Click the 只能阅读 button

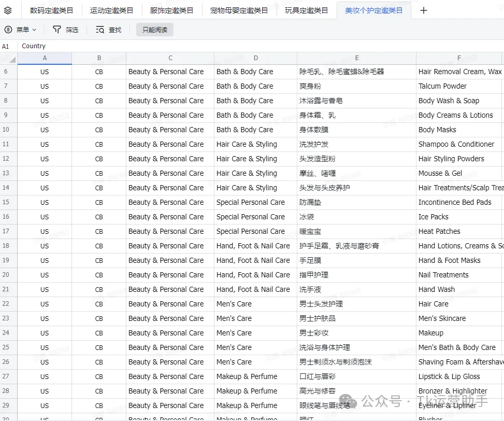[x=154, y=30]
